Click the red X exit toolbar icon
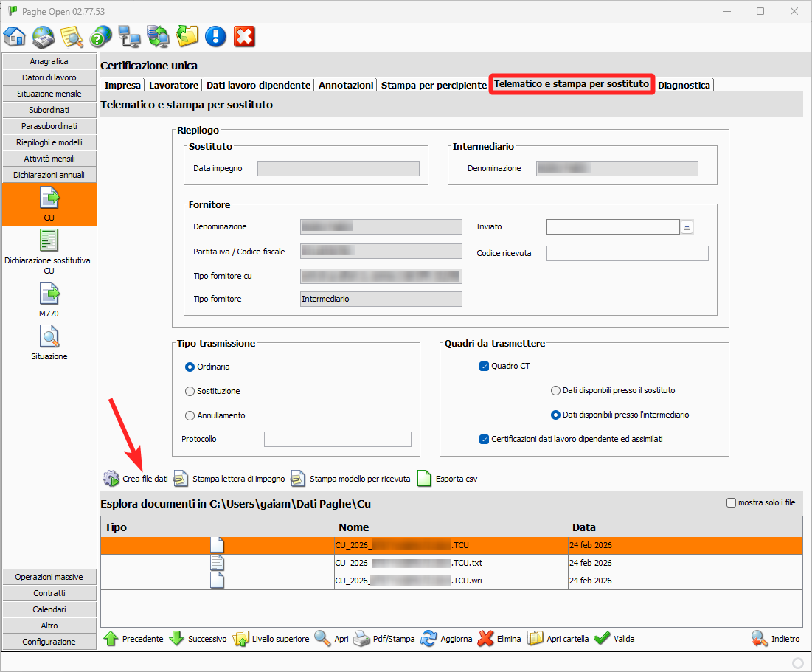The width and height of the screenshot is (812, 672). coord(244,36)
